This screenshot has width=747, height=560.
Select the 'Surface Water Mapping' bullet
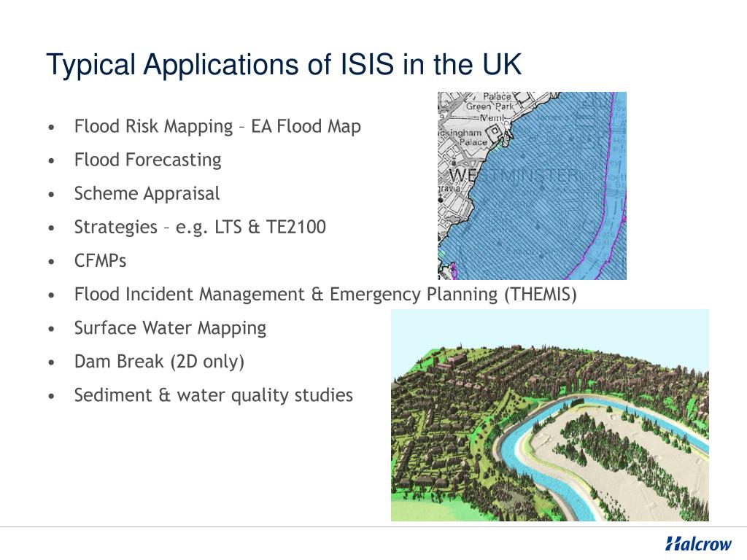point(170,329)
